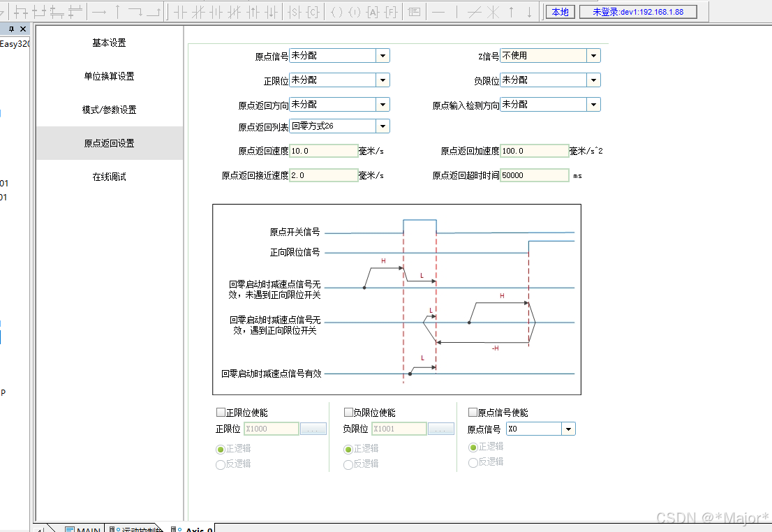Open the Z信号 dropdown showing 不使用

[x=550, y=56]
